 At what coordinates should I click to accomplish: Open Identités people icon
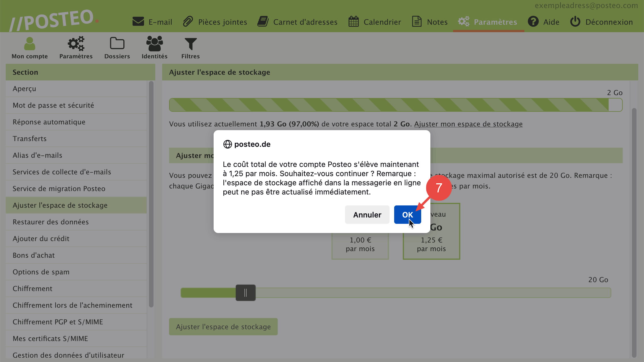click(154, 44)
